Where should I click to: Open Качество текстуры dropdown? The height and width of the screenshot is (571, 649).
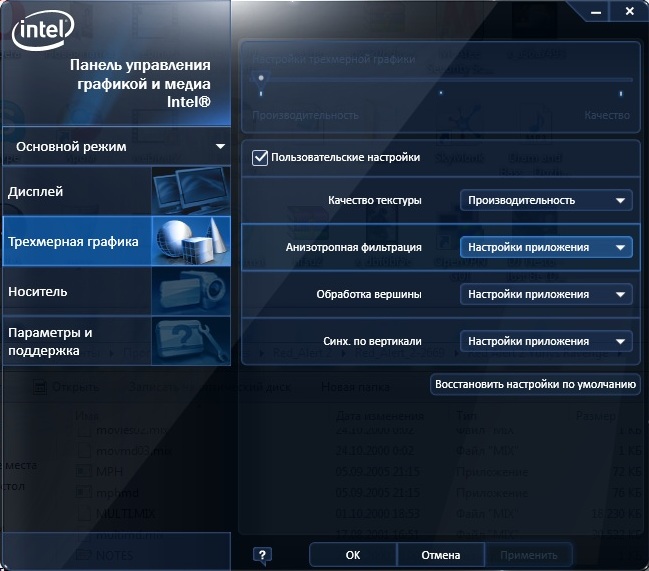point(546,200)
